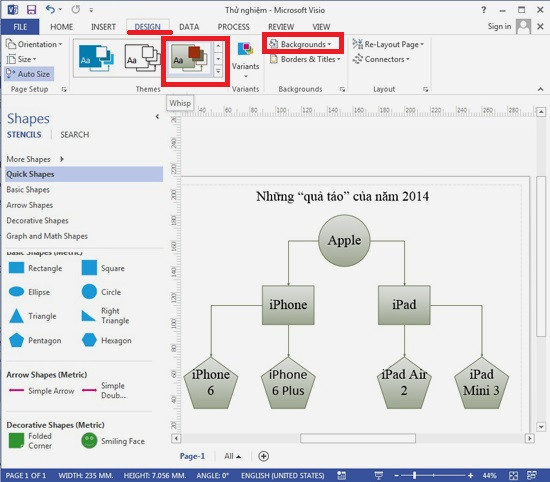550x482 pixels.
Task: Switch to the REVIEW ribbon tab
Action: coord(281,27)
